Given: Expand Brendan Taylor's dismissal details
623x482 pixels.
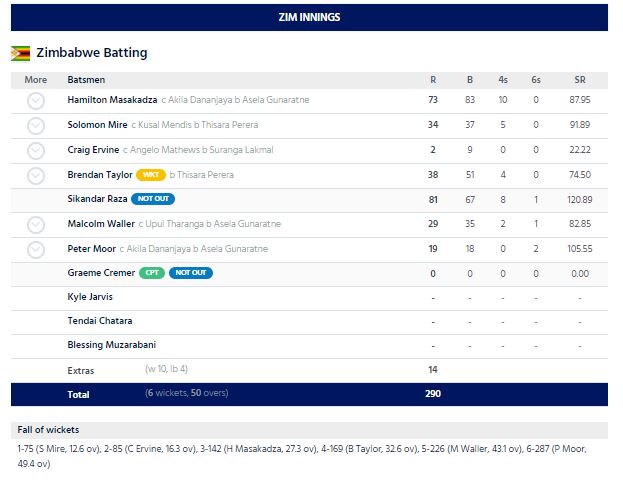Looking at the screenshot, I should tap(36, 175).
